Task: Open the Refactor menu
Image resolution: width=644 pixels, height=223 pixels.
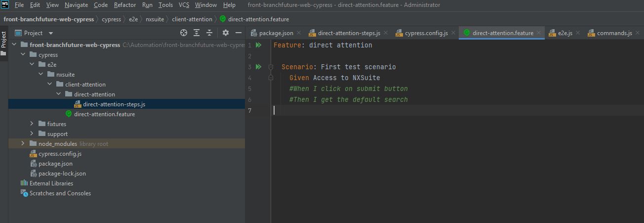Action: [125, 5]
